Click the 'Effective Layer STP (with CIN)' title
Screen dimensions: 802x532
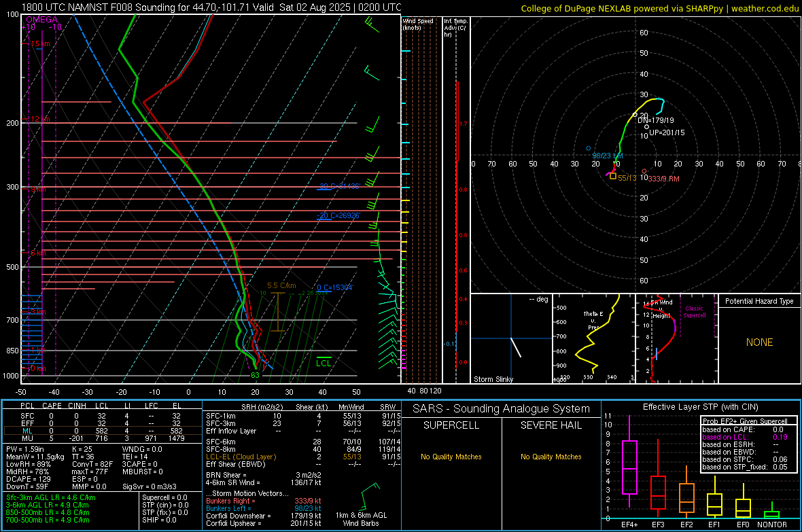coord(700,407)
